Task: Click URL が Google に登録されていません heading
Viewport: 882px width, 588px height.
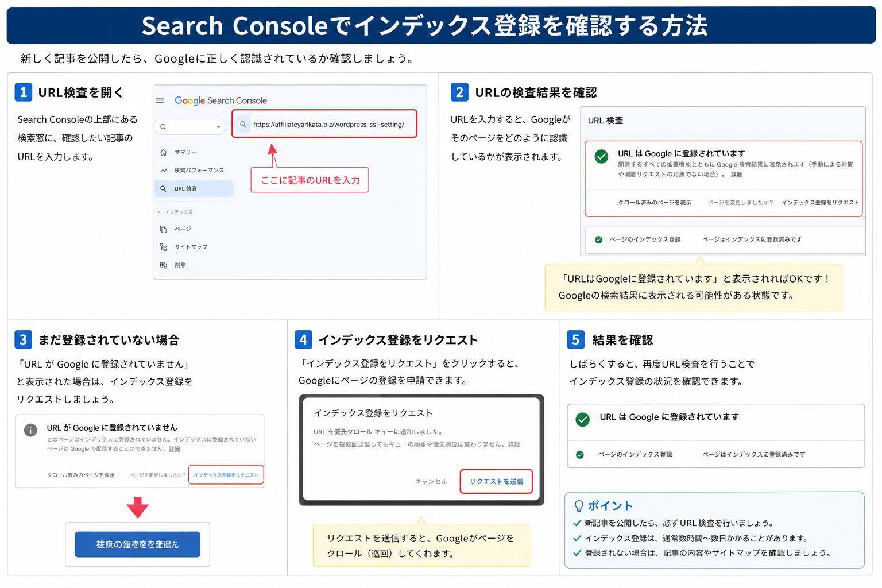Action: 112,428
